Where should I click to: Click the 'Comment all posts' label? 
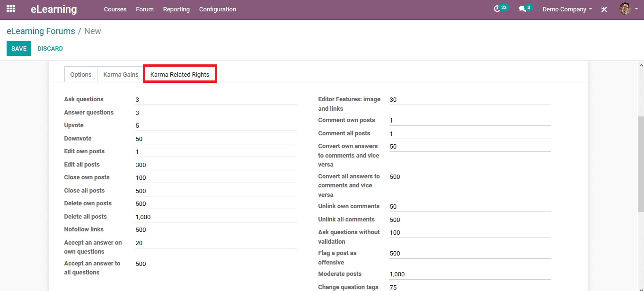pyautogui.click(x=344, y=133)
